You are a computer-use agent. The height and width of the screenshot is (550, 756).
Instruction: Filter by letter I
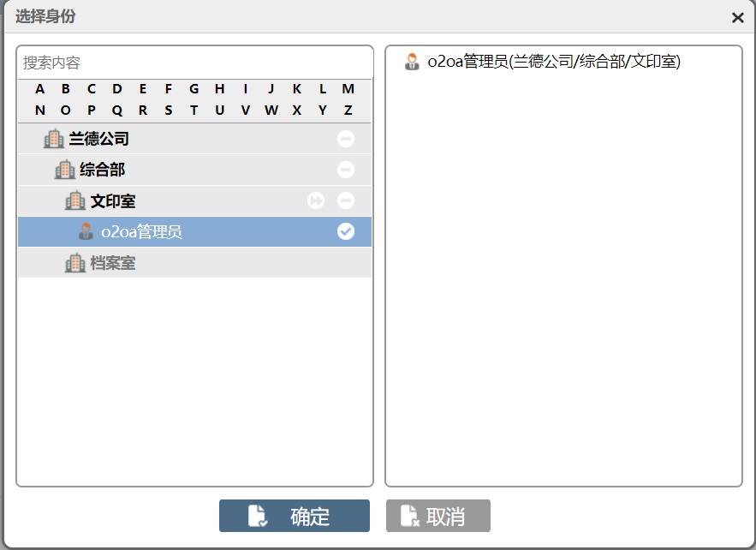246,89
